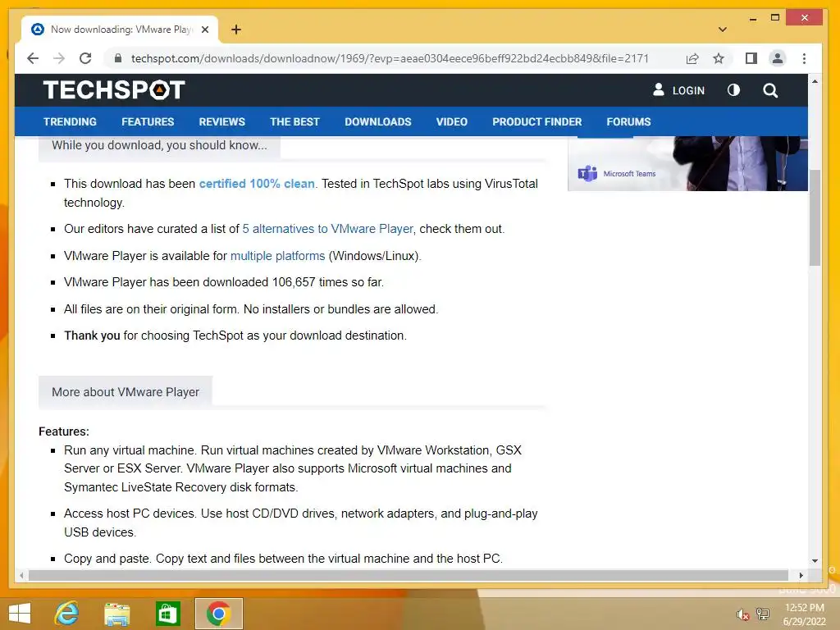This screenshot has width=840, height=630.
Task: Reload the TechSpot page
Action: click(85, 58)
